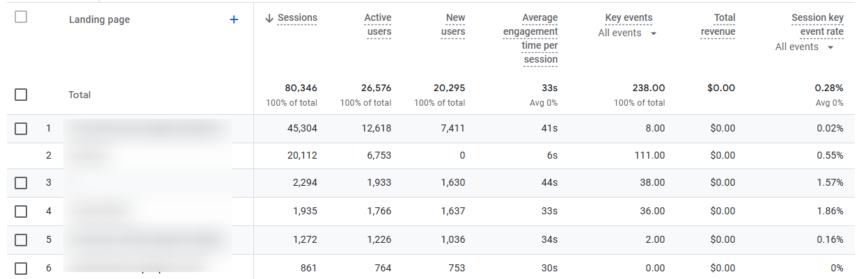This screenshot has height=279, width=868.
Task: Sort by Session key event rate header
Action: pos(817,24)
